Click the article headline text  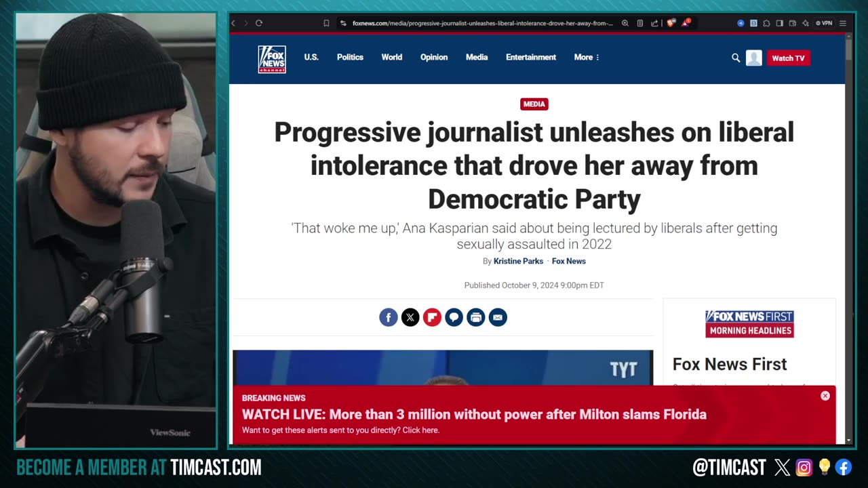(534, 166)
